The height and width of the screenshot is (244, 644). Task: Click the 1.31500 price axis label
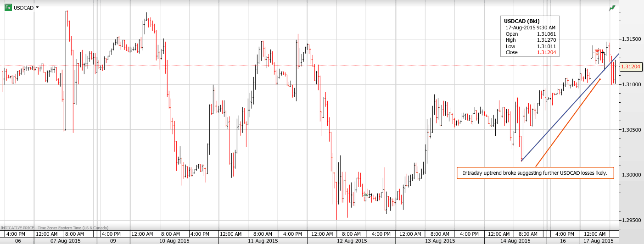[630, 40]
